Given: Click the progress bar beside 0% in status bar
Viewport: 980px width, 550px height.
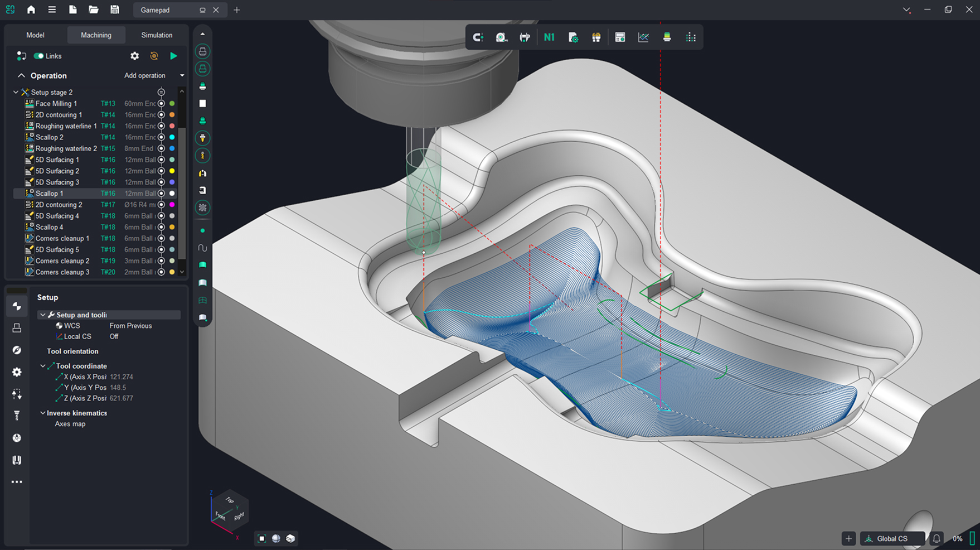Looking at the screenshot, I should pyautogui.click(x=972, y=538).
